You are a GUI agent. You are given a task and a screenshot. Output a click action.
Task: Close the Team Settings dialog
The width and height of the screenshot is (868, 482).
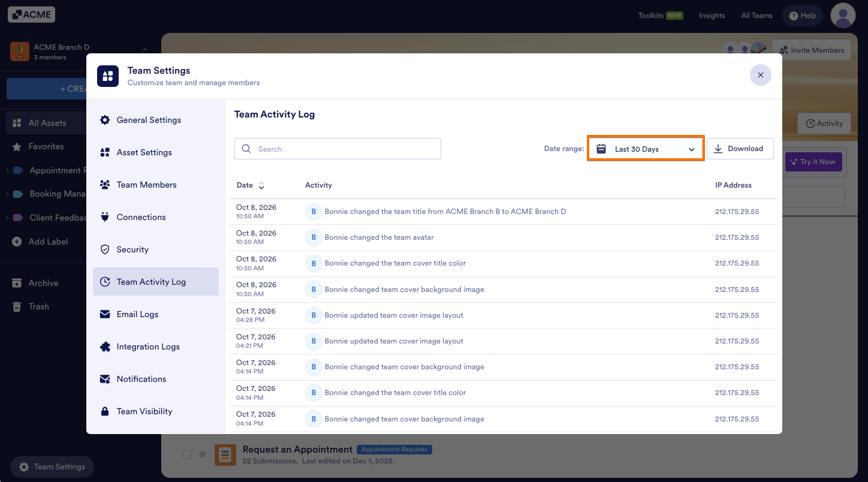pos(760,75)
